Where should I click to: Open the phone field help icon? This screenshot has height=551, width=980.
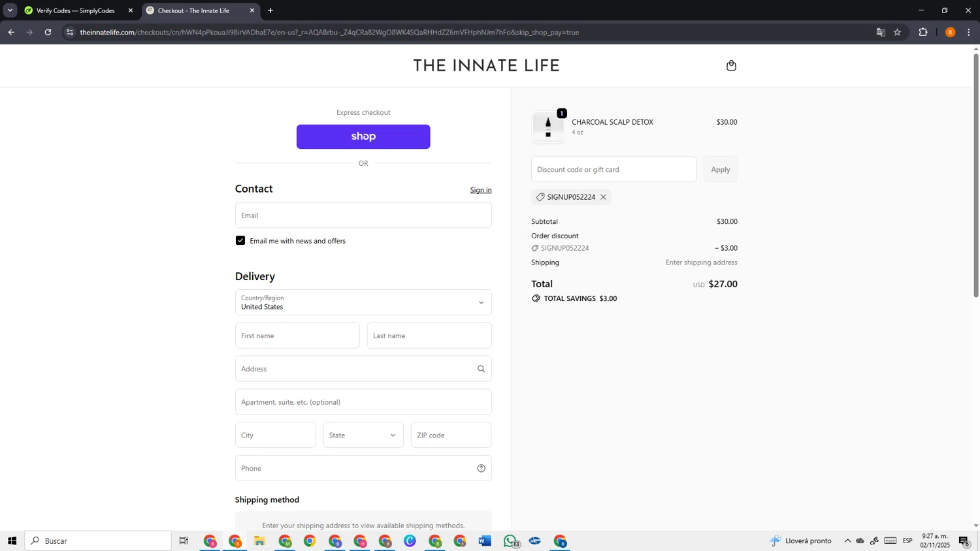tap(482, 468)
